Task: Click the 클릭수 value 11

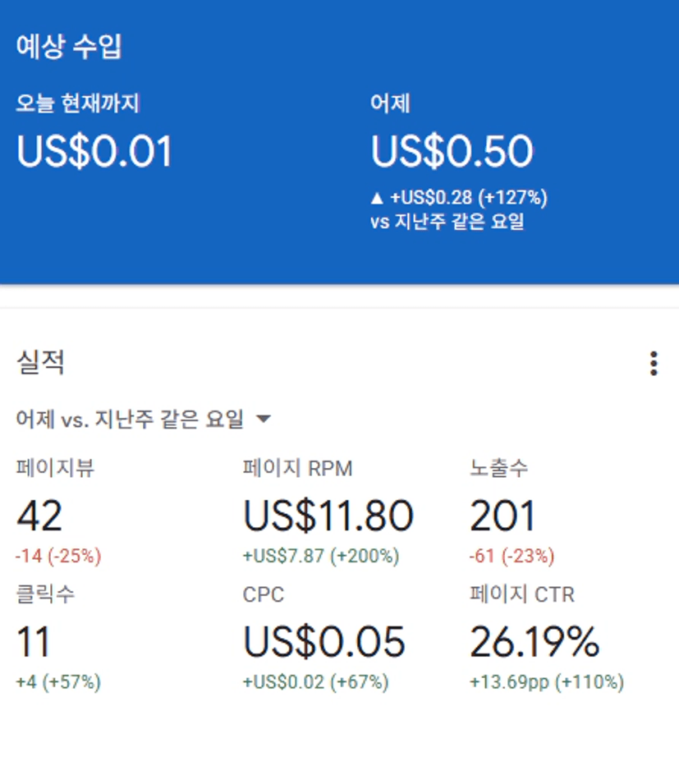Action: click(34, 641)
